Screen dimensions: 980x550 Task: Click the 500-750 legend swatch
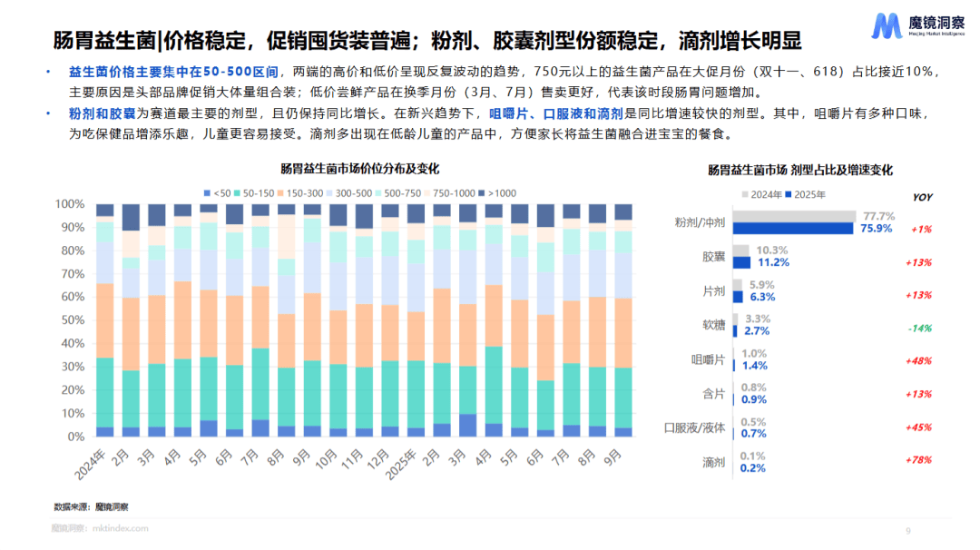tap(378, 193)
